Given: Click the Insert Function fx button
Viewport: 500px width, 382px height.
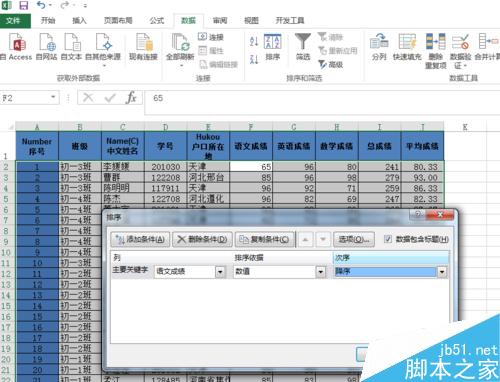Looking at the screenshot, I should click(131, 98).
